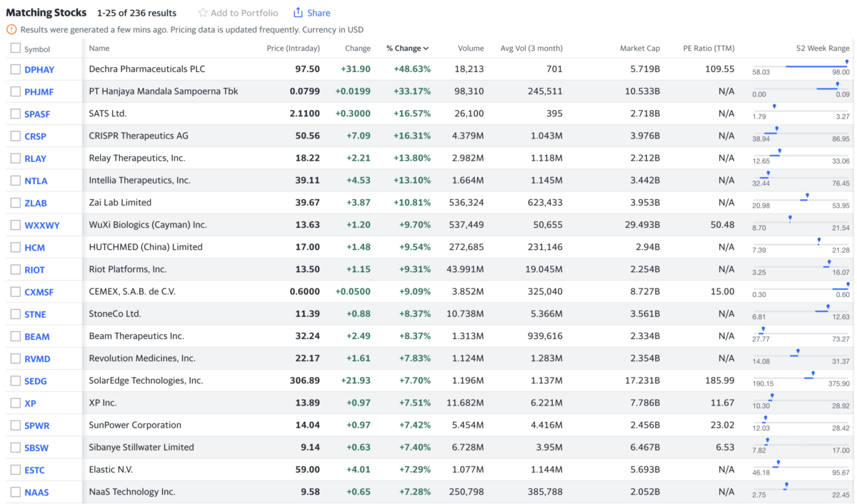Click the SunPower Corporation name
The width and height of the screenshot is (857, 504).
pos(136,425)
